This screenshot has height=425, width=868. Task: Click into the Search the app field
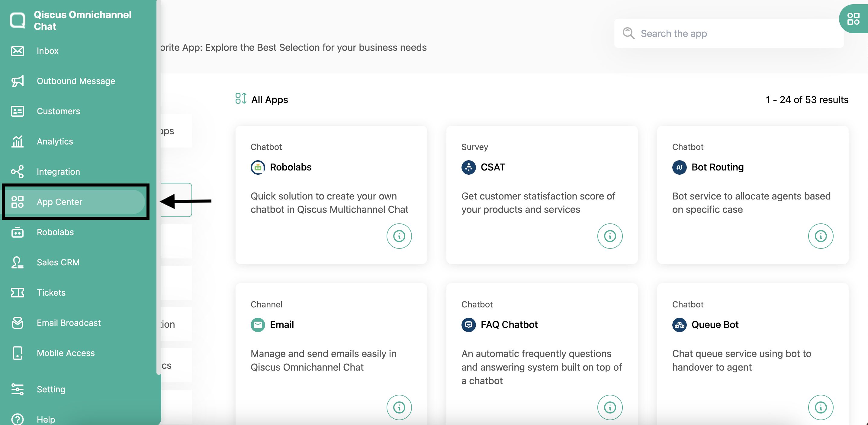(728, 33)
